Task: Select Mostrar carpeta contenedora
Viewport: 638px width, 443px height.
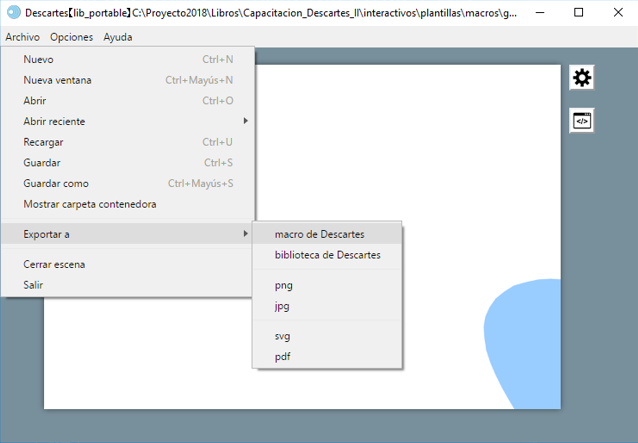Action: point(128,204)
